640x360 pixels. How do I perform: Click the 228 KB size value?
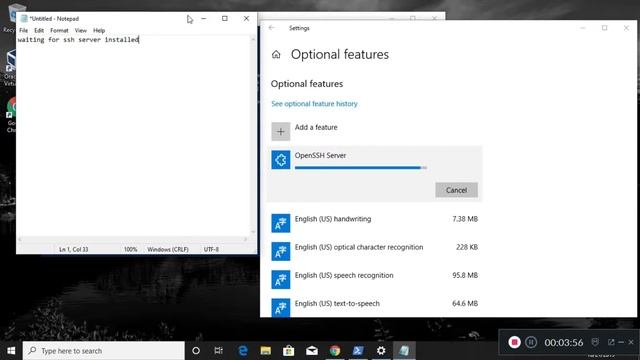pos(467,247)
